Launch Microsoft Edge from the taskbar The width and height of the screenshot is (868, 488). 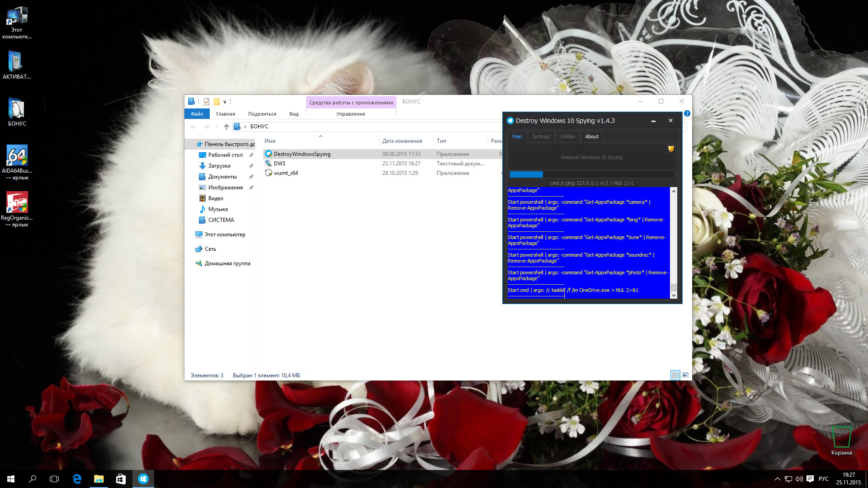tap(77, 479)
